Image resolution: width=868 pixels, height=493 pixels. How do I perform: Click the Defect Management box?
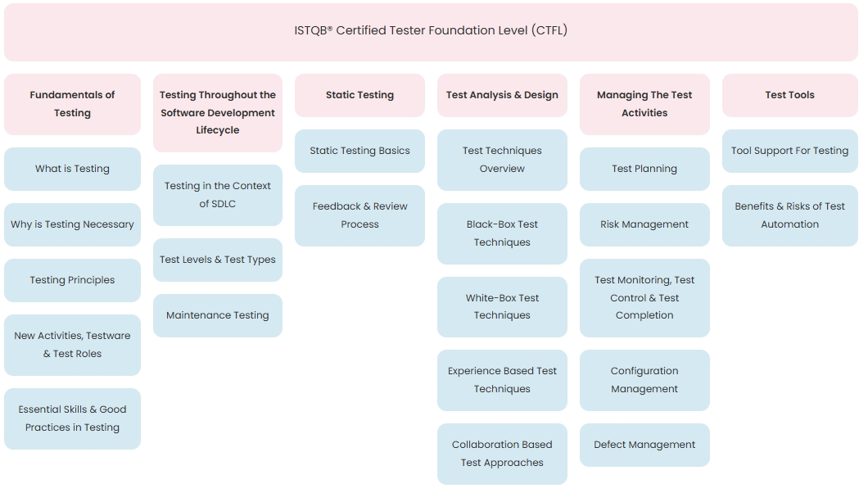pos(644,445)
